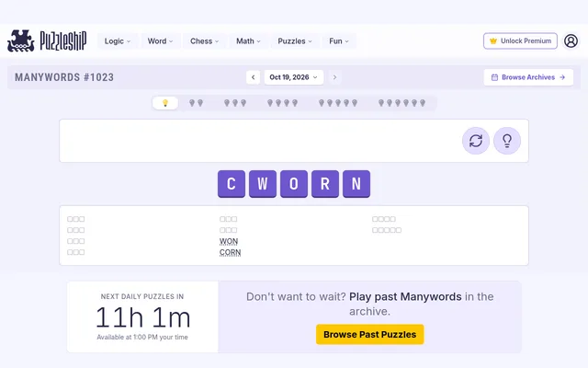Click the found word CORN
Viewport: 588px width, 368px height.
(x=231, y=252)
